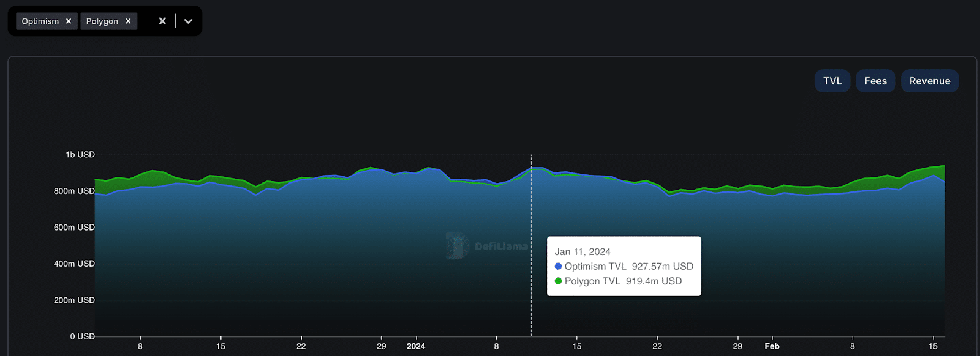Click the 927.57m USD value
This screenshot has height=356, width=980.
663,266
